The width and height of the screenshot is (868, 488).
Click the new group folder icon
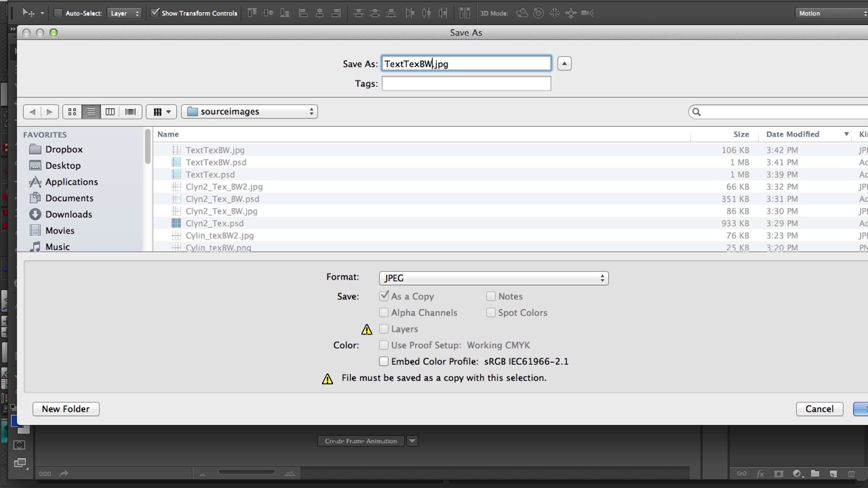pos(815,474)
